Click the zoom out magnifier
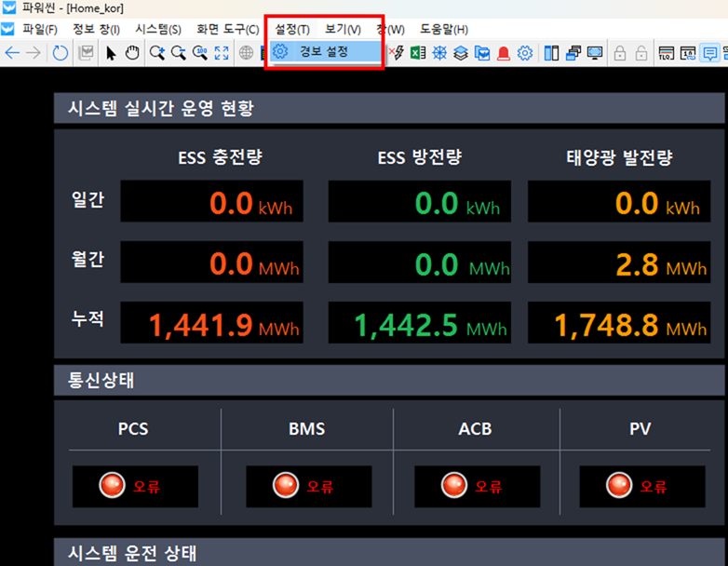728x566 pixels. [x=178, y=53]
